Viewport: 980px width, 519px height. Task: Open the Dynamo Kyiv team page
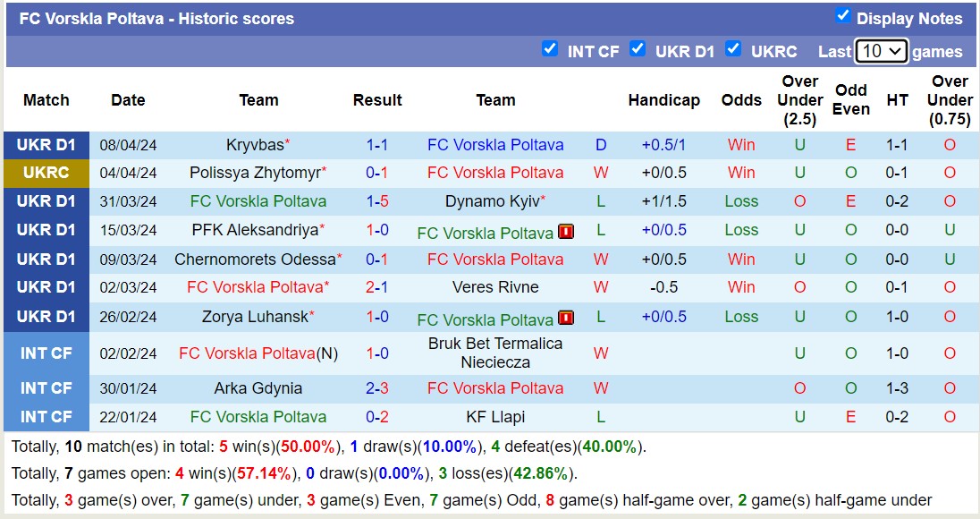coord(493,200)
